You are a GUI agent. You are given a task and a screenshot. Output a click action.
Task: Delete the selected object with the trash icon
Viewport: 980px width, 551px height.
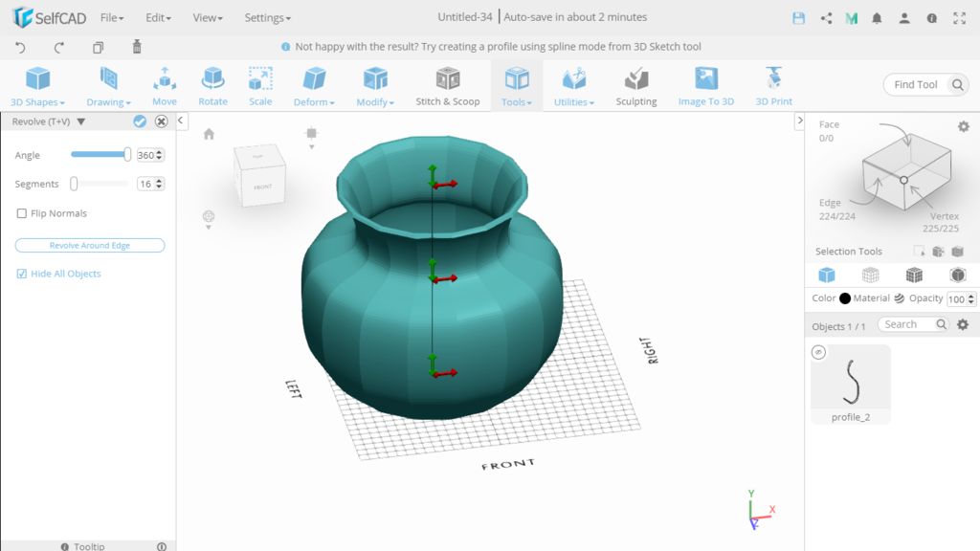click(137, 46)
